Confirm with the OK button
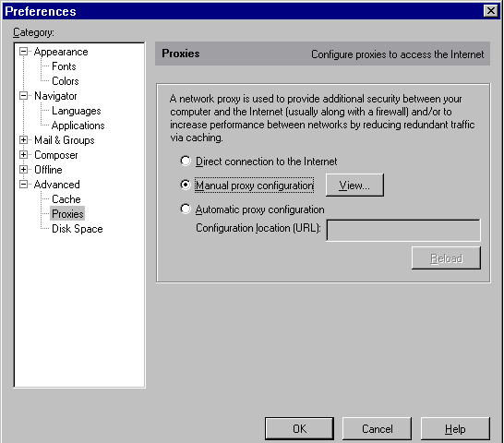The image size is (504, 443). 299,428
